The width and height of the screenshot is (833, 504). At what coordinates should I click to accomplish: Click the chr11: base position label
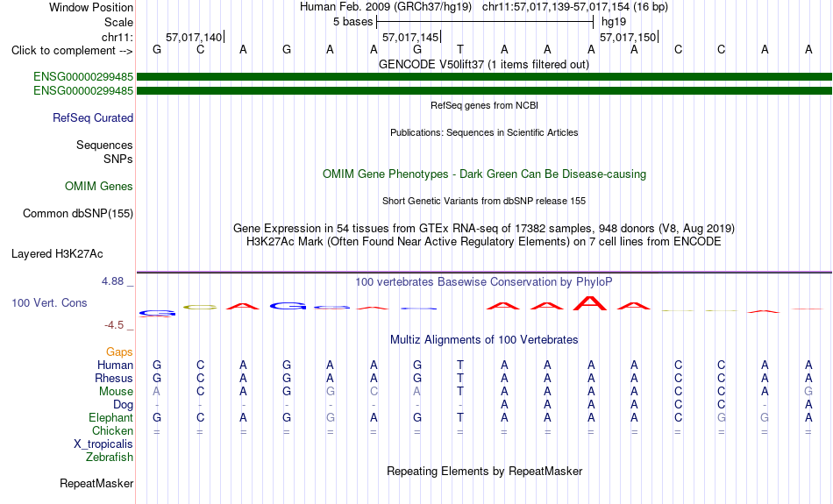click(117, 37)
